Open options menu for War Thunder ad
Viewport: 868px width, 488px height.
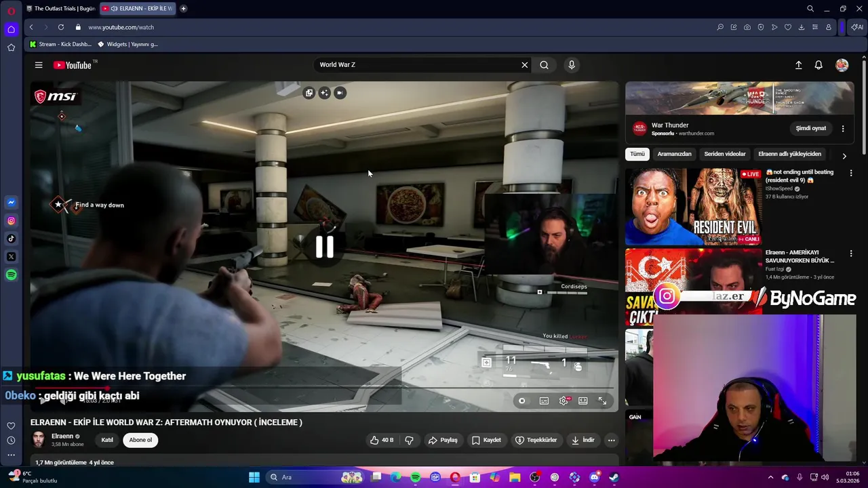click(x=843, y=128)
